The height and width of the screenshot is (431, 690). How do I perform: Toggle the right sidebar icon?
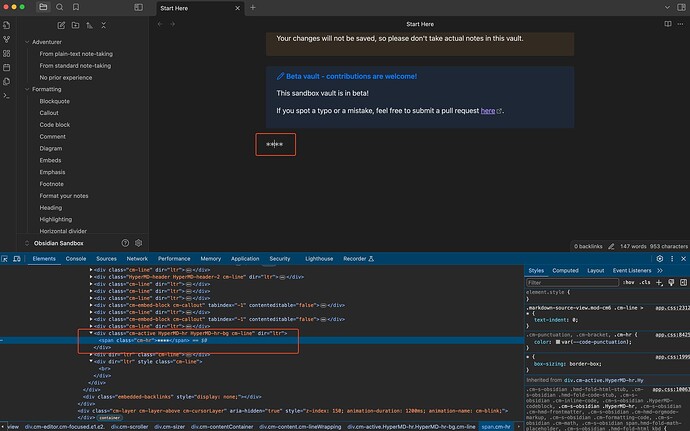pos(681,7)
